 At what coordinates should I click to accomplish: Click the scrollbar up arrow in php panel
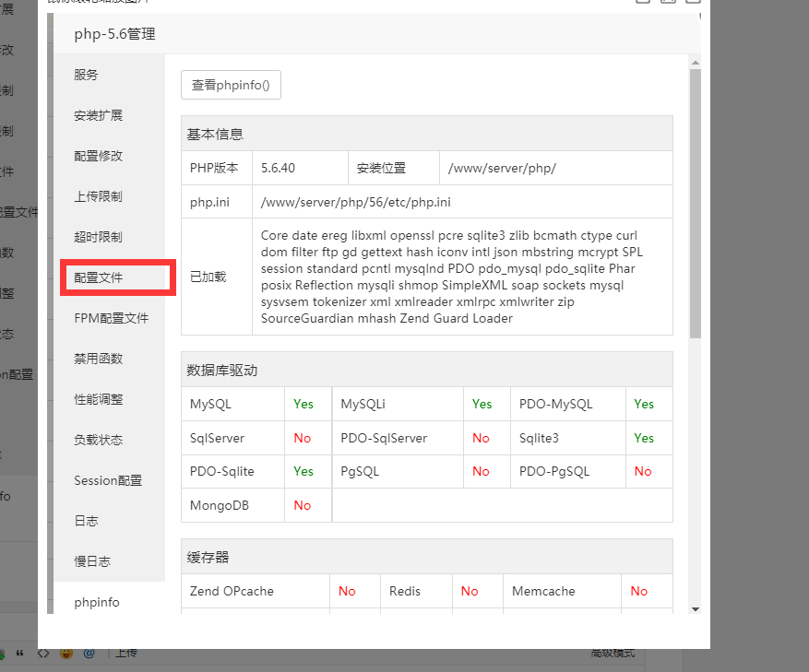tap(695, 63)
